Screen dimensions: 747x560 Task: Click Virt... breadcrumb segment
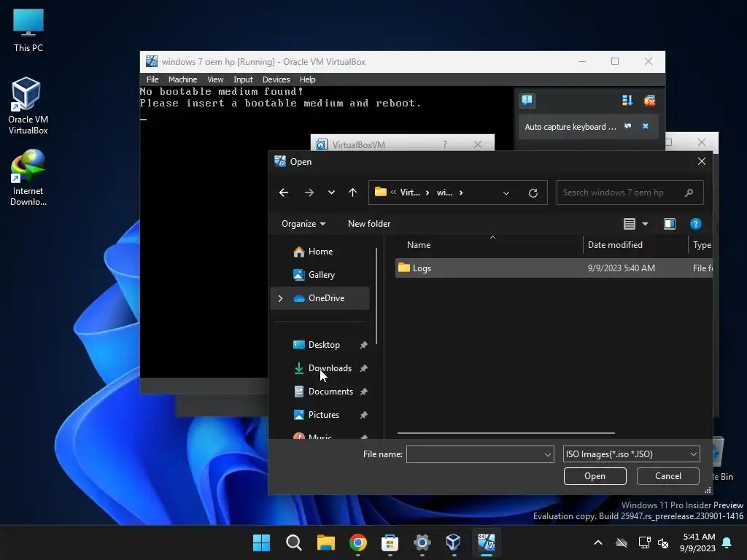click(410, 192)
